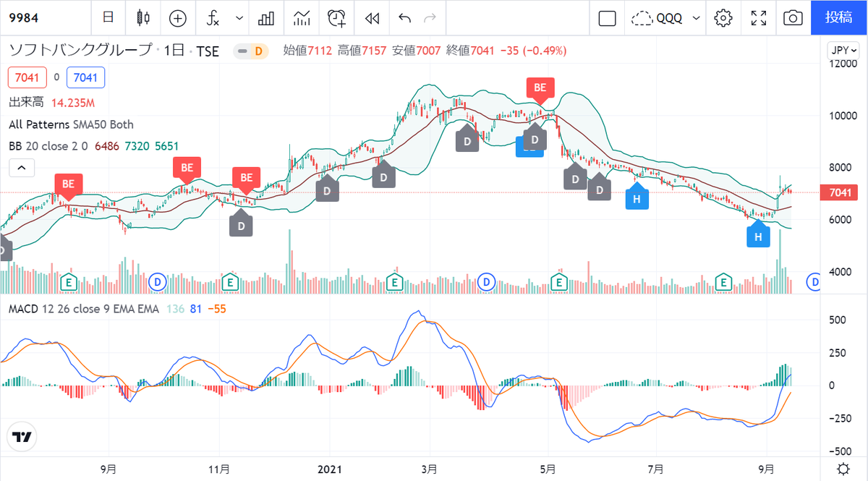Click the 500 label on MACD scale
Screen dimensions: 868x481
point(836,320)
